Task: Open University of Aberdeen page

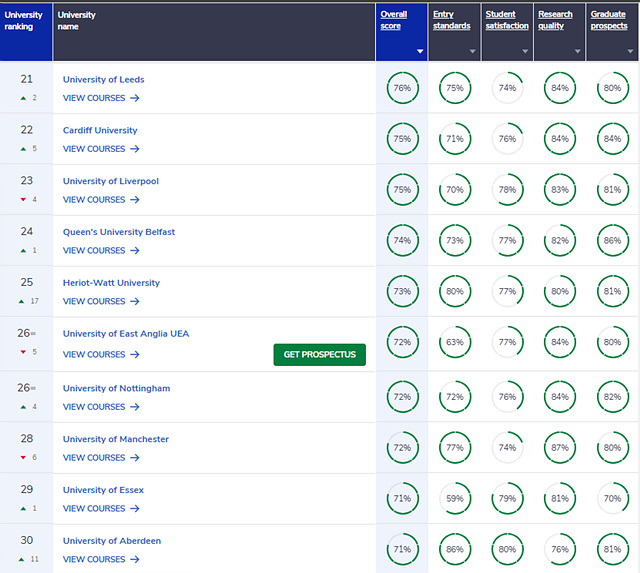Action: point(112,541)
